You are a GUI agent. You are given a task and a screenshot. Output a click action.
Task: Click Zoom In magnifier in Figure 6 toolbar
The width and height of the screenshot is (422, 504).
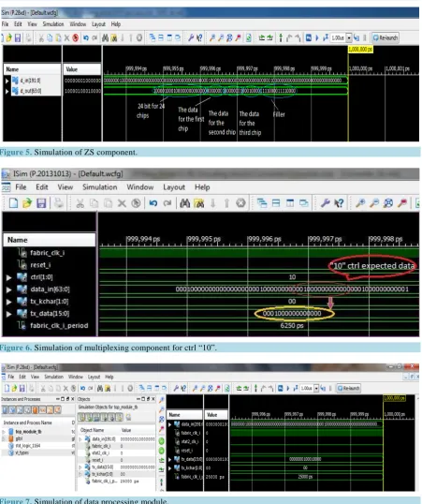[x=360, y=203]
